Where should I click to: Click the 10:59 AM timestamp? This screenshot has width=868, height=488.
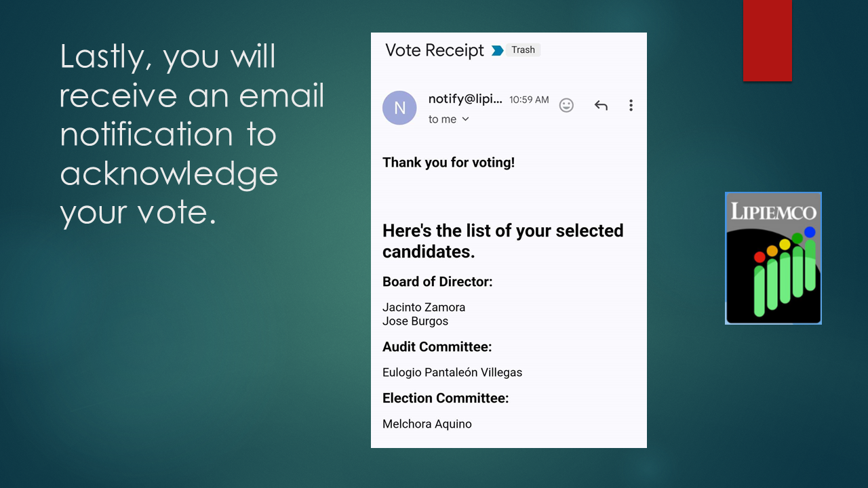pyautogui.click(x=529, y=100)
